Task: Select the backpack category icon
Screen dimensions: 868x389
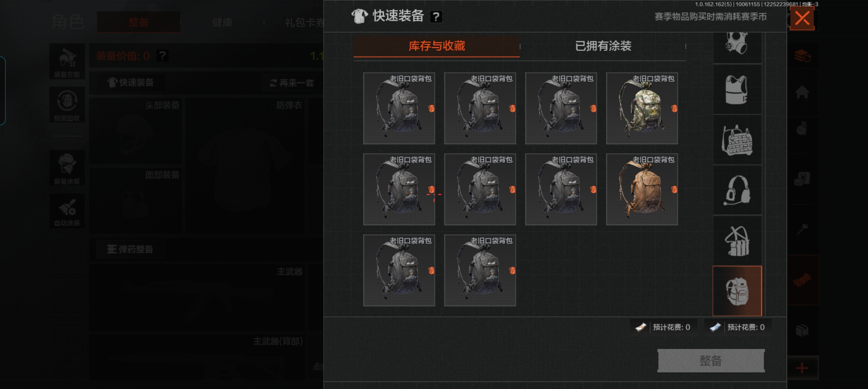Action: [737, 291]
